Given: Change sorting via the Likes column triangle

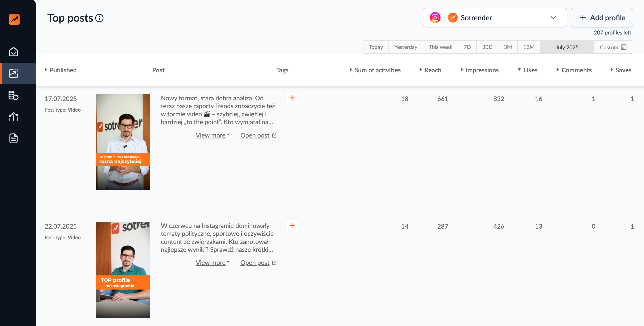Looking at the screenshot, I should click(x=519, y=70).
